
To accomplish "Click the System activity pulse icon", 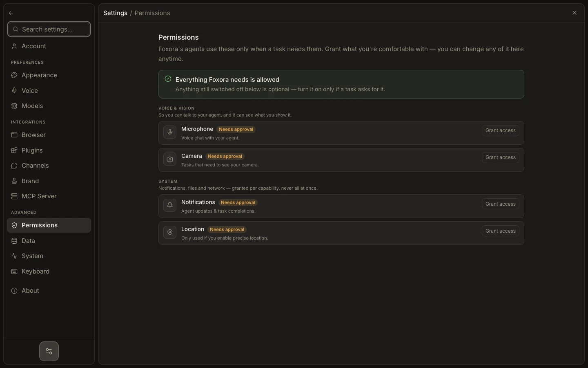I will (14, 256).
